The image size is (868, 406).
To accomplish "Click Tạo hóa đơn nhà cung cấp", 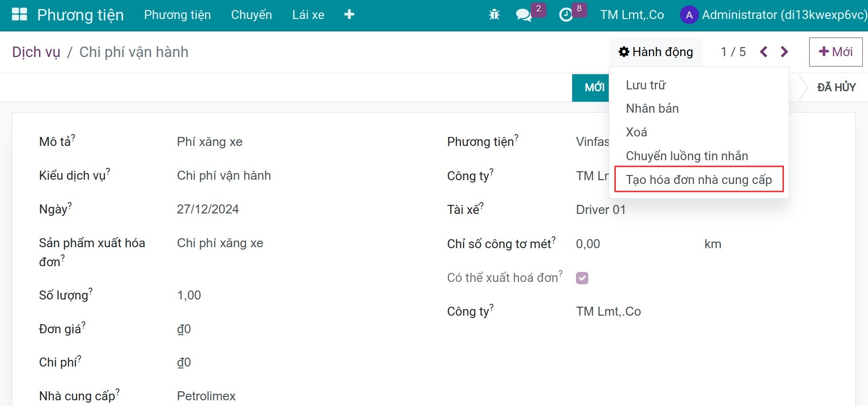I will pos(699,180).
